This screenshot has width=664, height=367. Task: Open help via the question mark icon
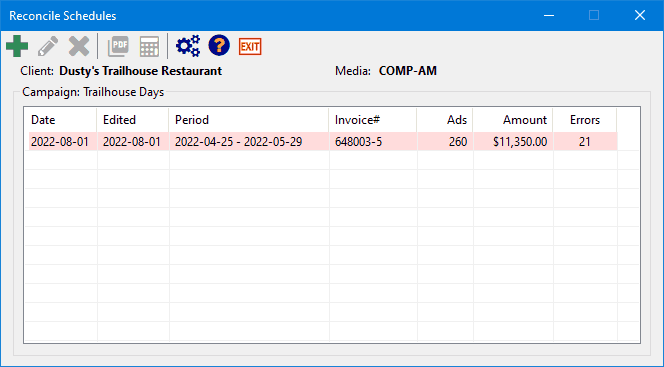(219, 46)
